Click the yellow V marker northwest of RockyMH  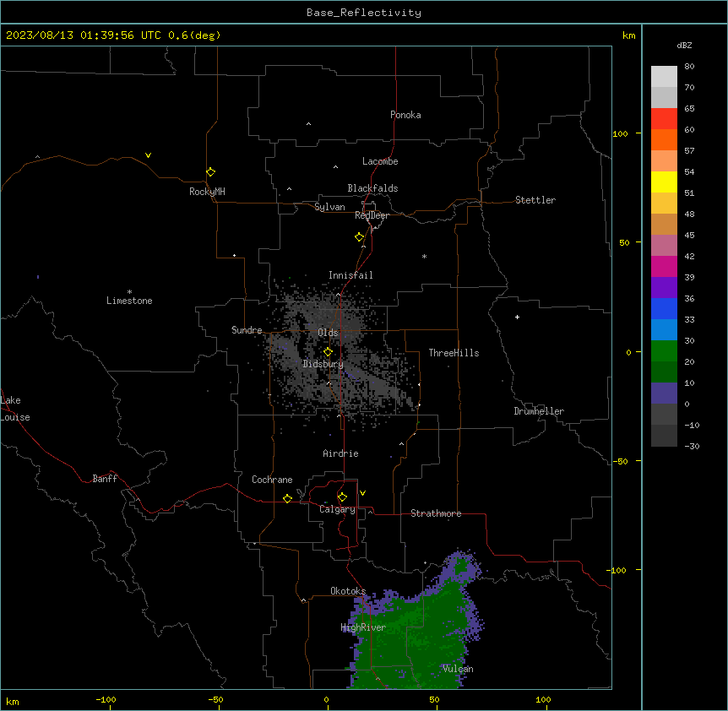(x=148, y=155)
